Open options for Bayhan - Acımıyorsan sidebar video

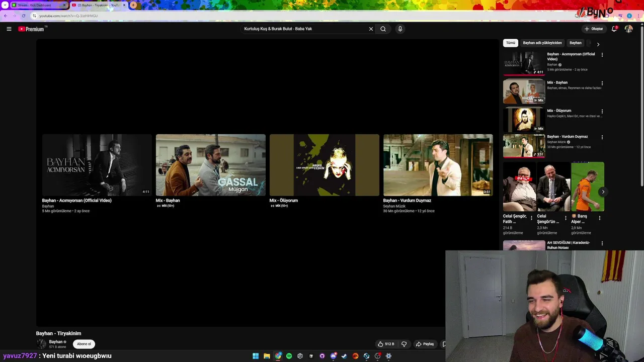[x=602, y=55]
